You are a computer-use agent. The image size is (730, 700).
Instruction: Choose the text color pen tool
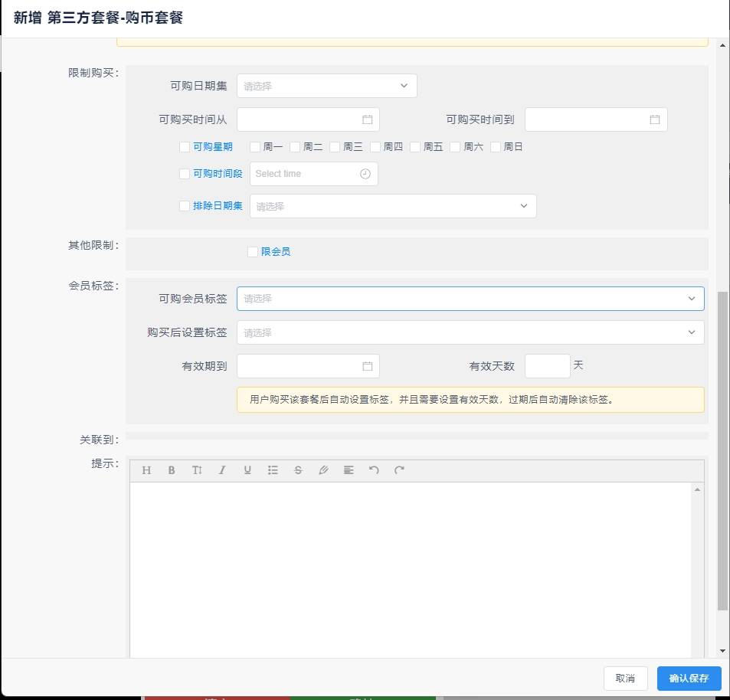(x=323, y=470)
